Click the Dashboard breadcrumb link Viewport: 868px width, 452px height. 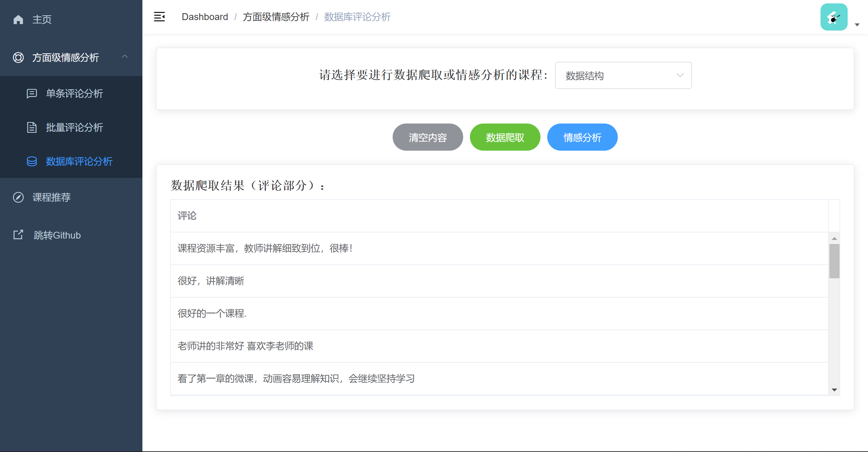205,17
